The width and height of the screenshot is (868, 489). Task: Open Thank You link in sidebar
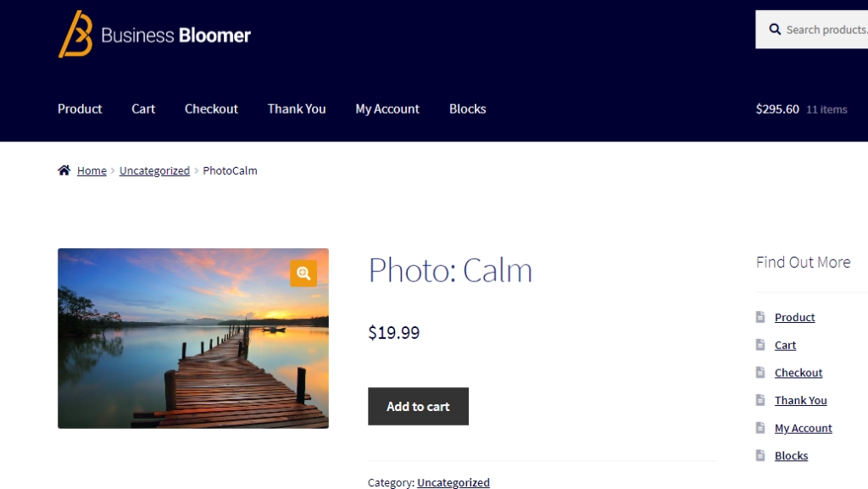tap(800, 400)
